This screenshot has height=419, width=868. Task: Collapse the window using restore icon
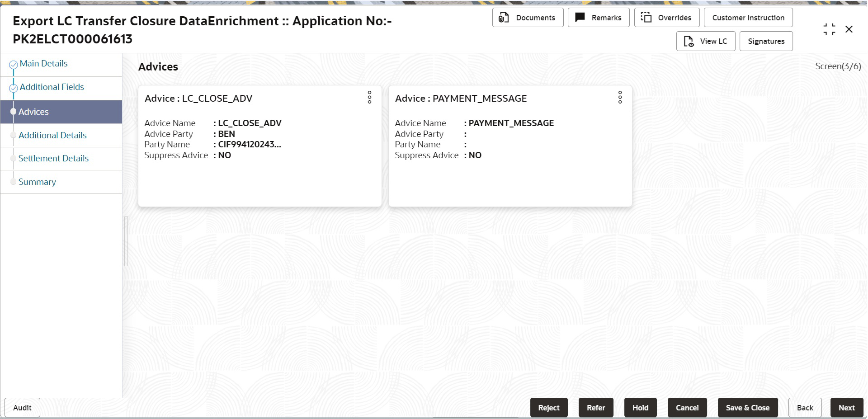(x=829, y=29)
